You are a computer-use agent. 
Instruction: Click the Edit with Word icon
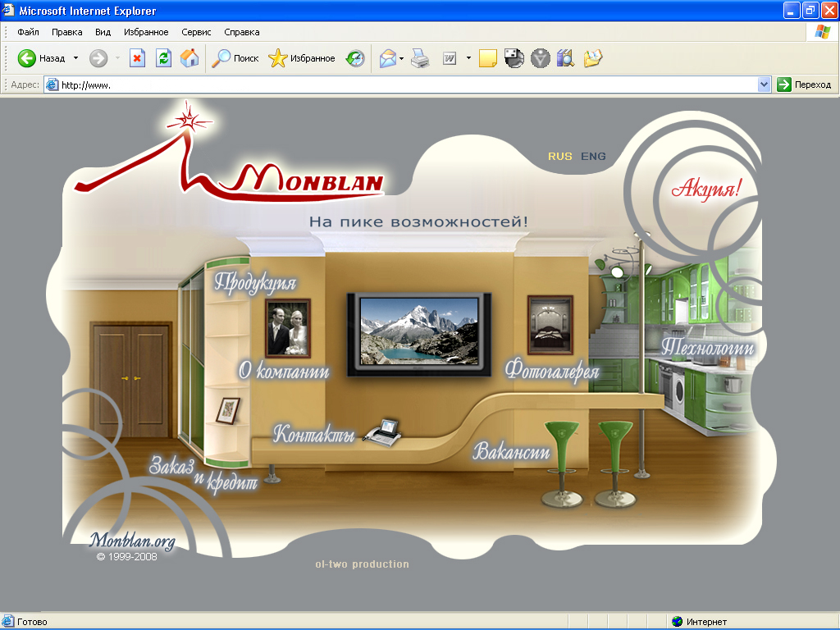tap(450, 58)
